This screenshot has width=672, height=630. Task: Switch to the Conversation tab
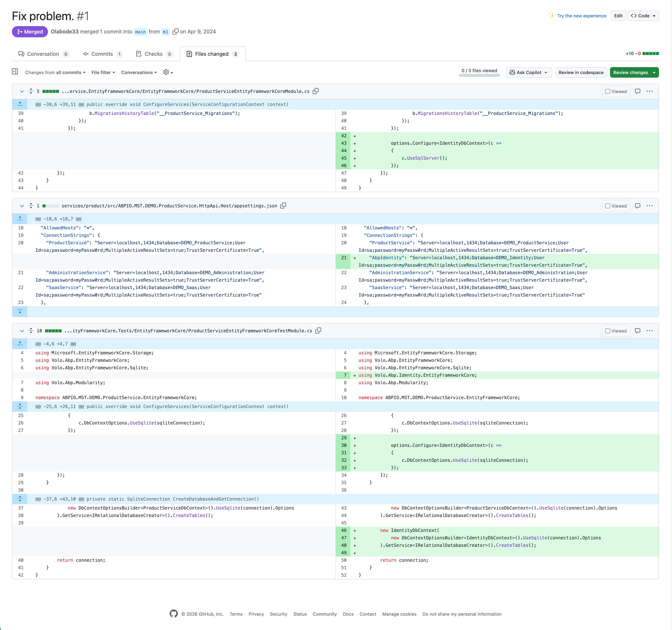click(43, 54)
